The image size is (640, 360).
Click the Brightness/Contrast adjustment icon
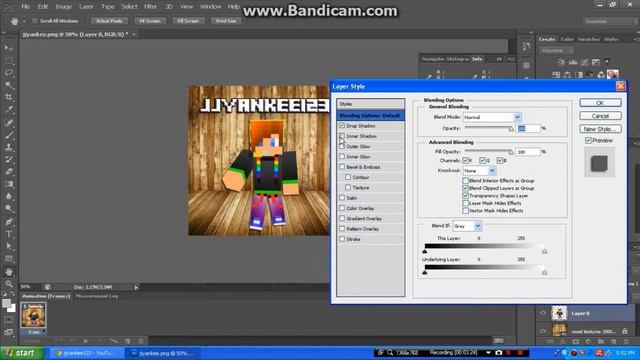pyautogui.click(x=562, y=62)
